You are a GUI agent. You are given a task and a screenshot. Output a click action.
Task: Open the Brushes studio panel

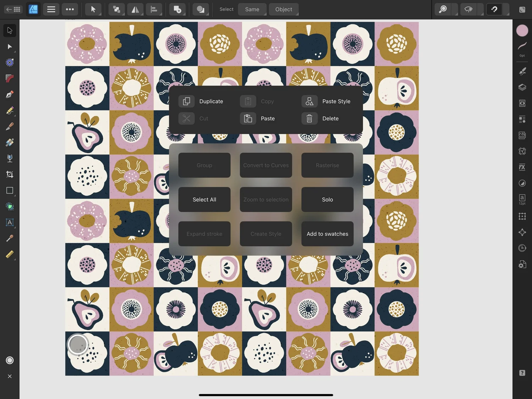522,71
